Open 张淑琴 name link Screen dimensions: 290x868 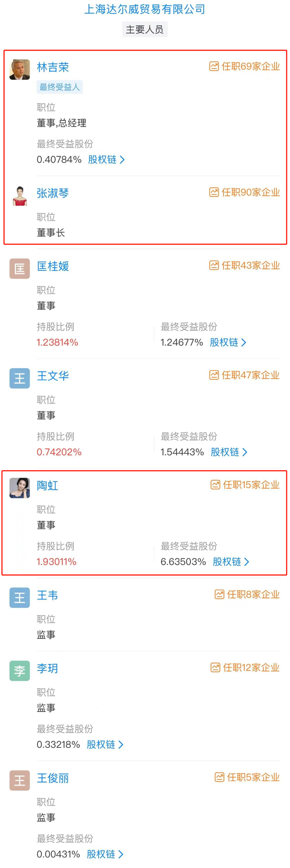(x=53, y=193)
